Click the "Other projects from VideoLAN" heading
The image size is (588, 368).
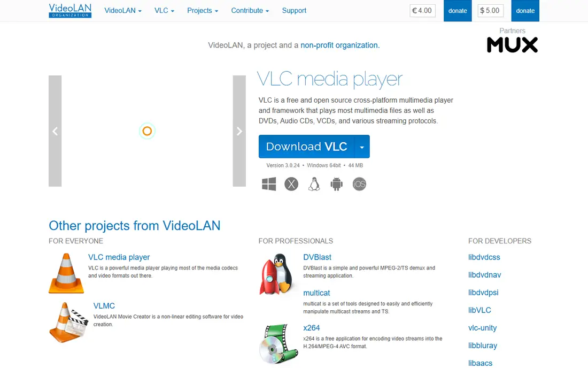[135, 225]
